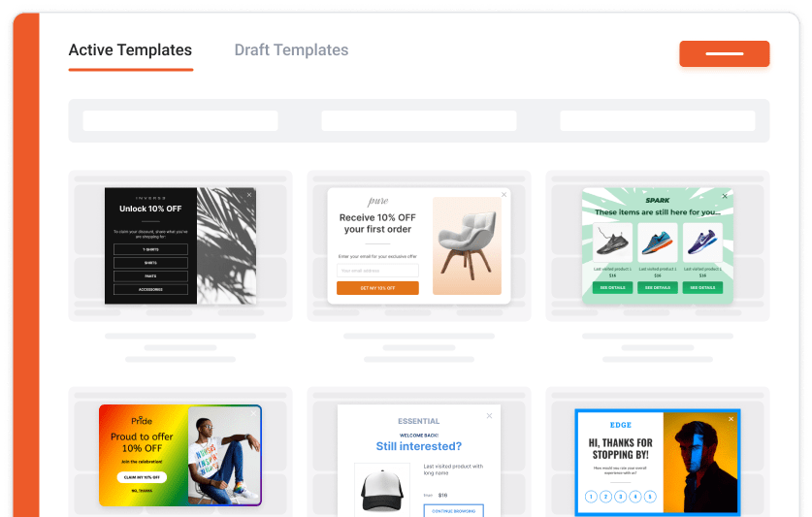The height and width of the screenshot is (517, 812).
Task: Choose rating 3 in the Edge survey
Action: [620, 497]
